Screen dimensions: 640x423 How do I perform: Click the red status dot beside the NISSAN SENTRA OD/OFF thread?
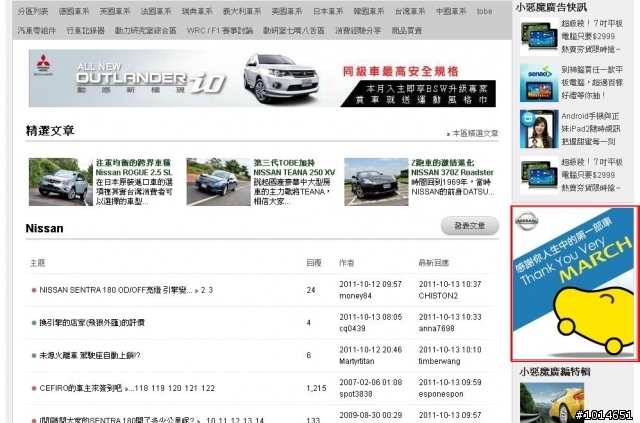(x=34, y=290)
